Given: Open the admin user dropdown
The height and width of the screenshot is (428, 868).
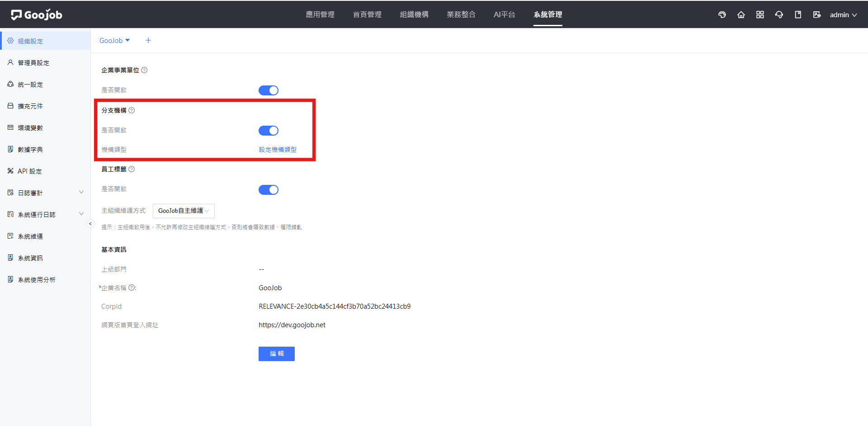Looking at the screenshot, I should click(x=843, y=15).
